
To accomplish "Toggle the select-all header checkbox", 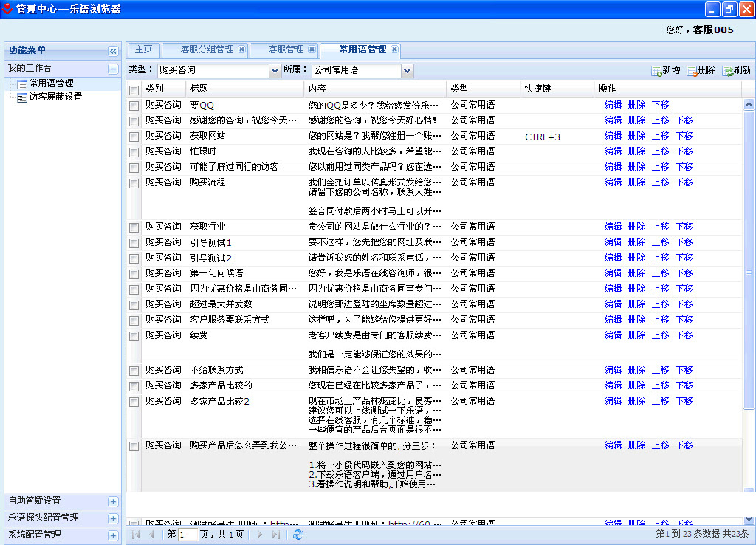I will pyautogui.click(x=134, y=90).
